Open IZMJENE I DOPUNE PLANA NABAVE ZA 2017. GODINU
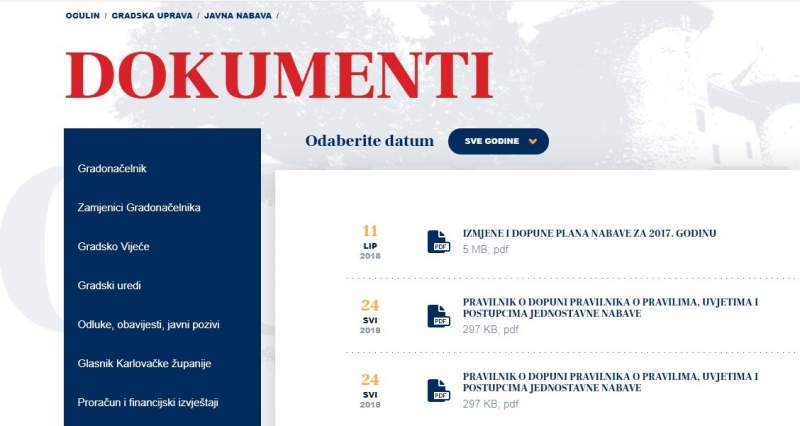 coord(589,233)
